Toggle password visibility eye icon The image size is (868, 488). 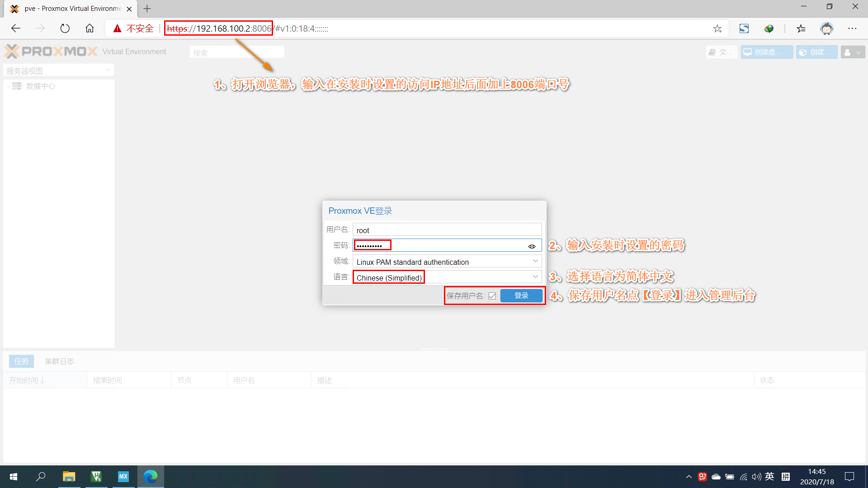pyautogui.click(x=532, y=246)
